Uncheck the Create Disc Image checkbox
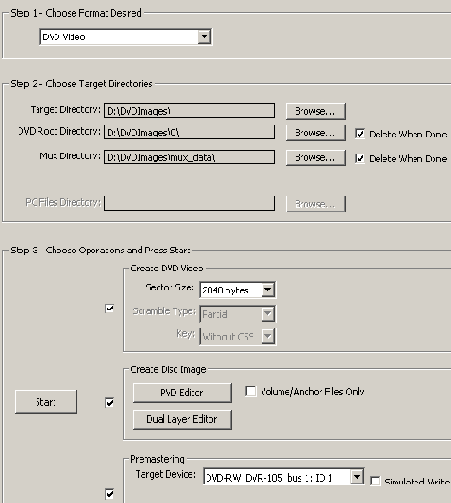 click(109, 403)
